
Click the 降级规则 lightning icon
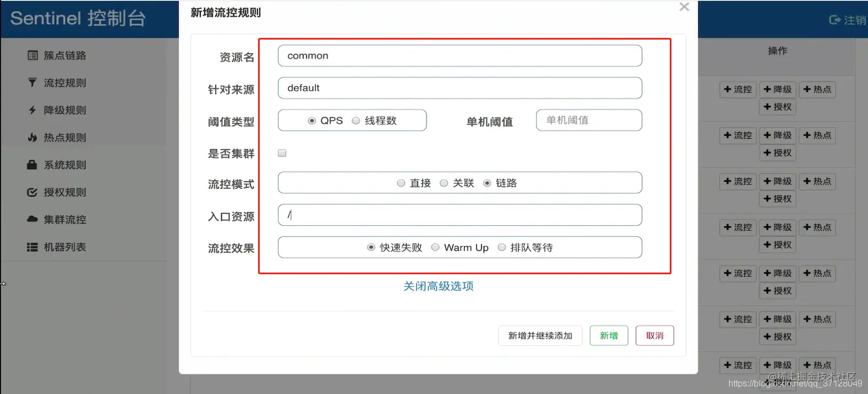32,110
